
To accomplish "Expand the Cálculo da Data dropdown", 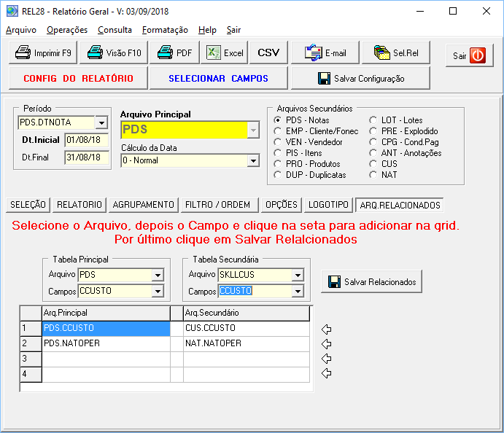I will [x=253, y=160].
